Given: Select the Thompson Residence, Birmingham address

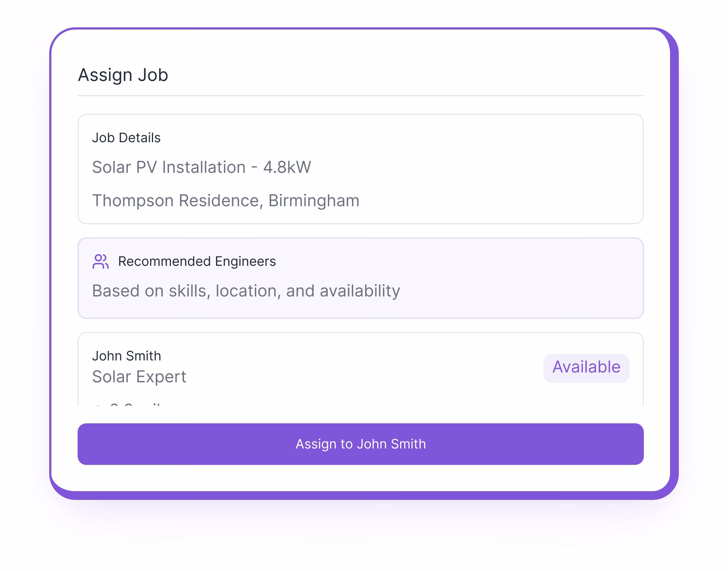Looking at the screenshot, I should click(226, 200).
